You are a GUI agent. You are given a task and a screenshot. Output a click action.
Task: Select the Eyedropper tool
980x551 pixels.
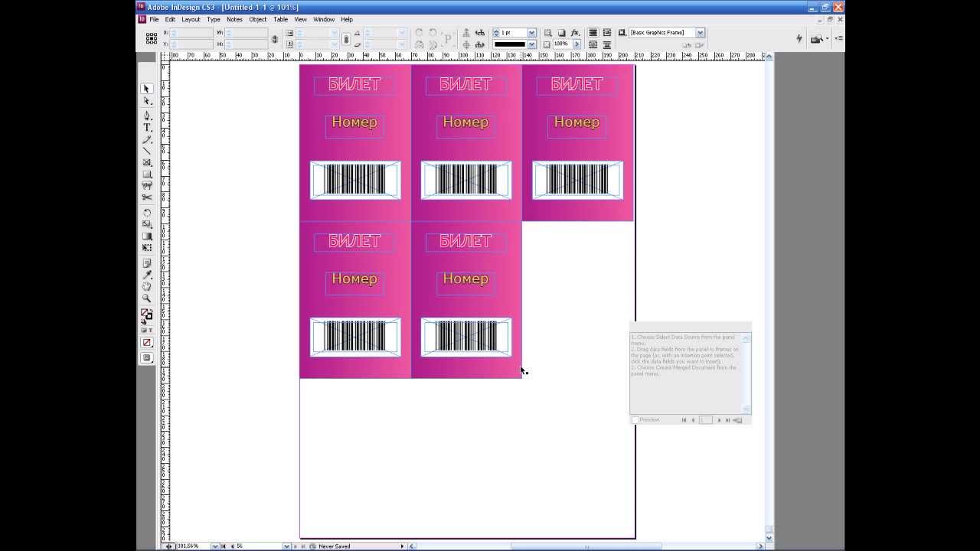click(x=146, y=275)
